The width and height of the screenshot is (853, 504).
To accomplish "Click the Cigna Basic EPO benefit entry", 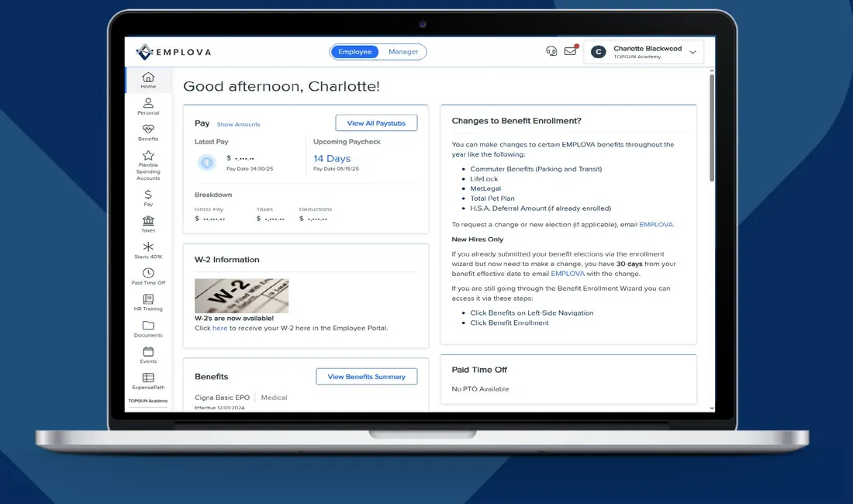I will (222, 398).
